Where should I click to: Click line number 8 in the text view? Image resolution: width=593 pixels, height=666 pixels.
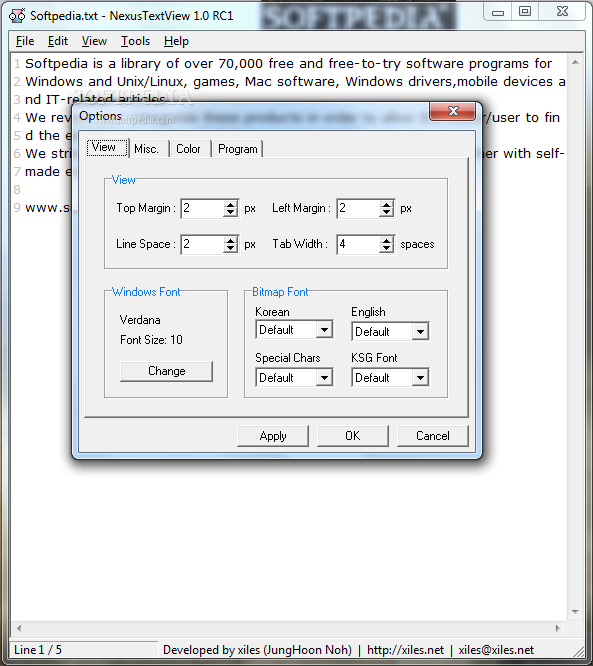click(x=17, y=189)
